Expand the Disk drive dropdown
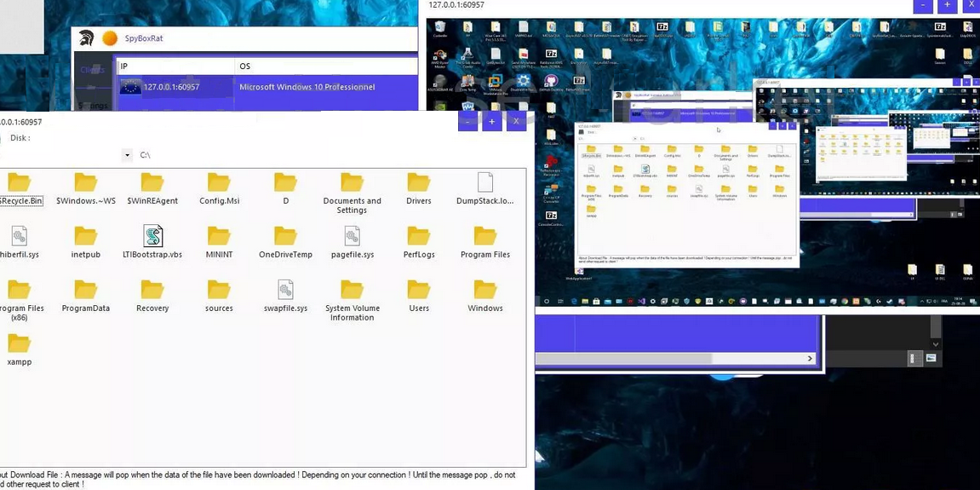980x490 pixels. (127, 155)
